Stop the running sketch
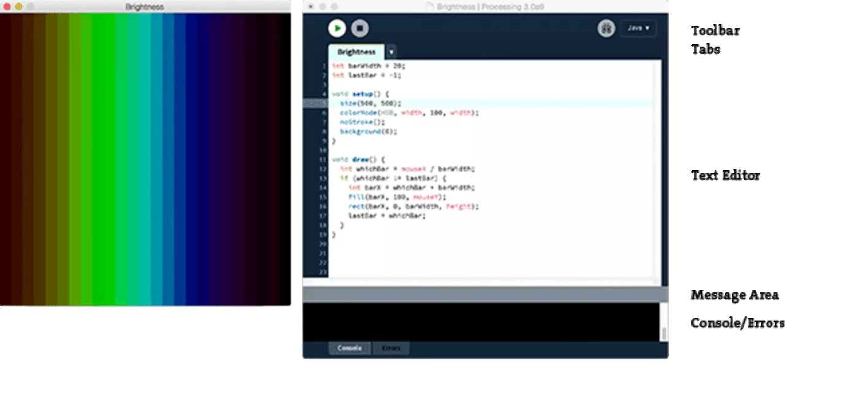Viewport: 868px width, 393px height. (x=360, y=28)
